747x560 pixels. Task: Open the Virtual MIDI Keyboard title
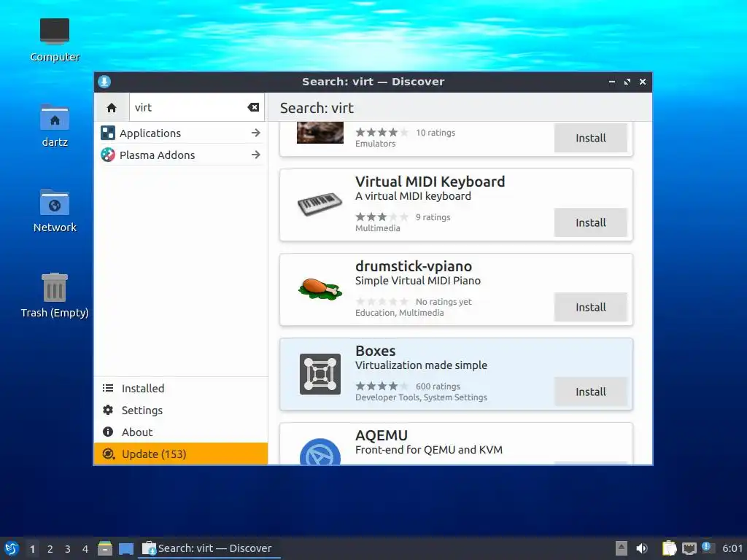[x=430, y=182]
